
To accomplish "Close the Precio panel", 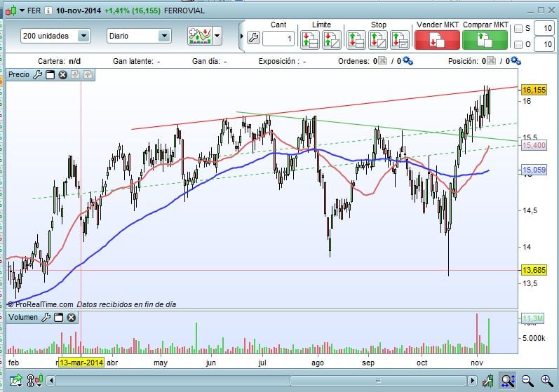I will 62,75.
